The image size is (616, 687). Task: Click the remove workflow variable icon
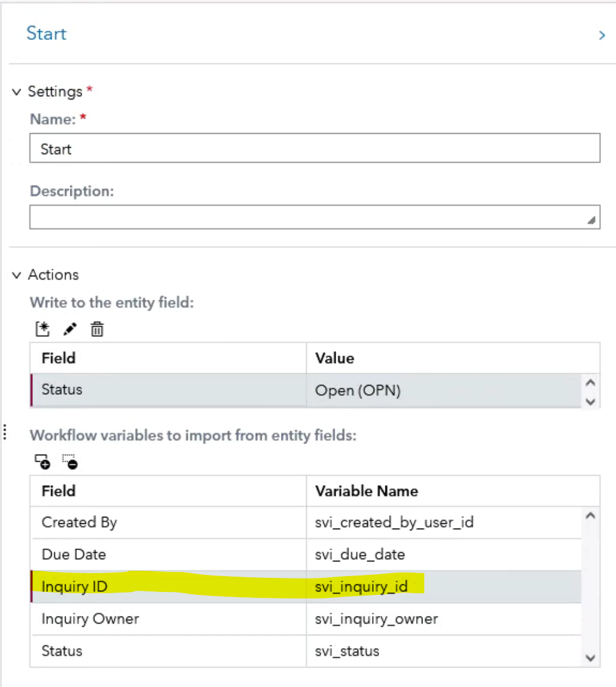(70, 462)
